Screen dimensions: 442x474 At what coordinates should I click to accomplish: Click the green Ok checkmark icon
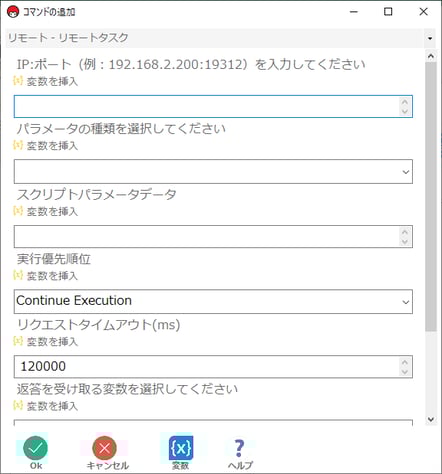click(x=36, y=448)
